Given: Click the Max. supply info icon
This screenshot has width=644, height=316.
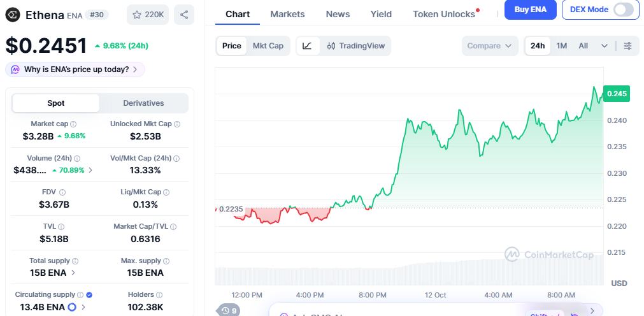Looking at the screenshot, I should 165,261.
